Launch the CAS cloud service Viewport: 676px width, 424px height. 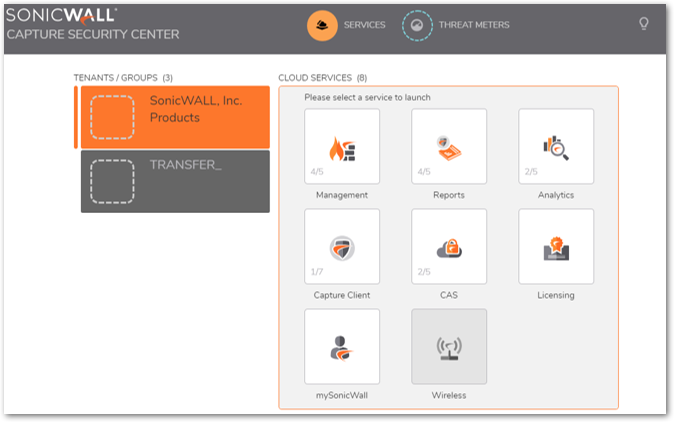(449, 246)
